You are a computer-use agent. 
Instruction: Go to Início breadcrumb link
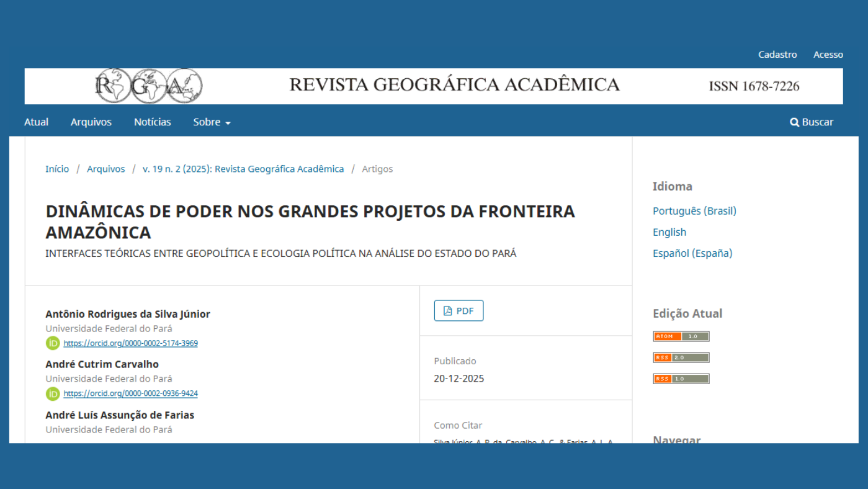point(57,169)
